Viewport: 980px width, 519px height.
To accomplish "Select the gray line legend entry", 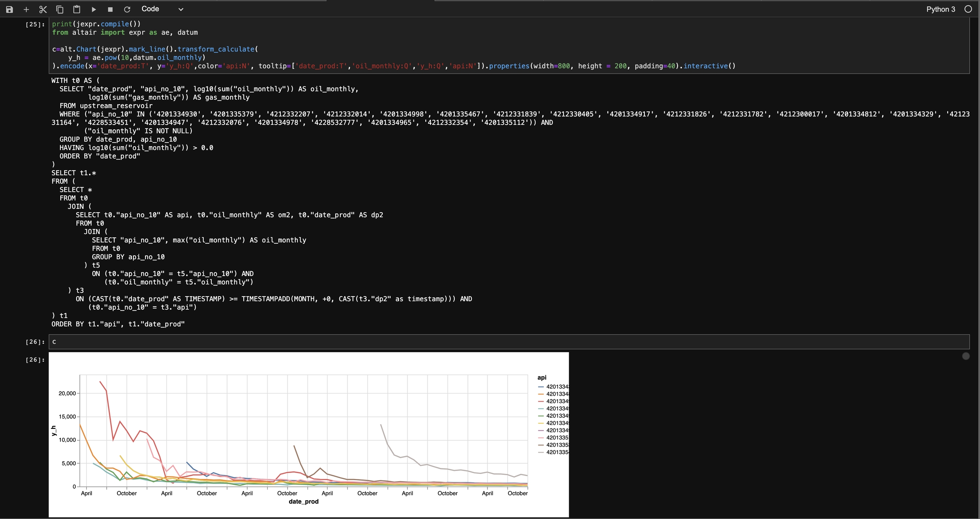I will (556, 452).
